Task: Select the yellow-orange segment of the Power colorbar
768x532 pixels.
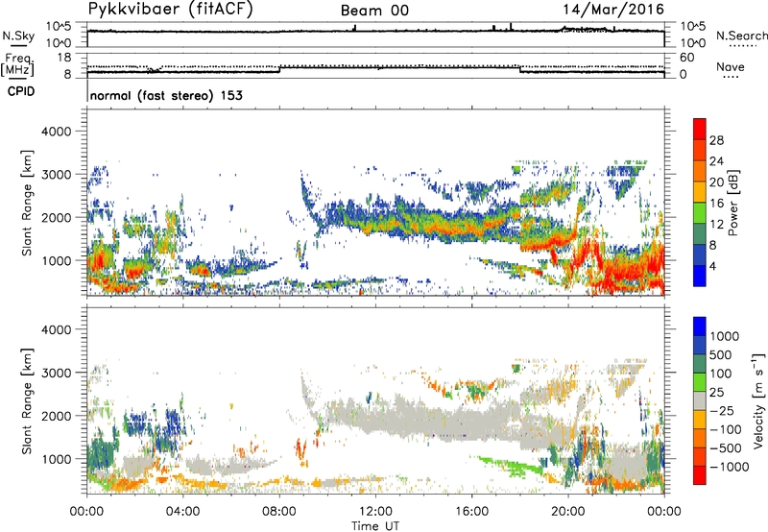Action: coord(700,191)
